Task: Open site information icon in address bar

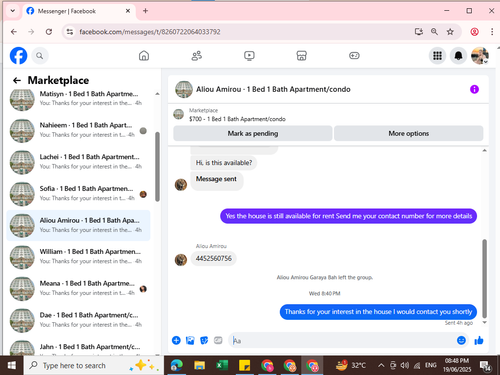Action: pyautogui.click(x=70, y=32)
